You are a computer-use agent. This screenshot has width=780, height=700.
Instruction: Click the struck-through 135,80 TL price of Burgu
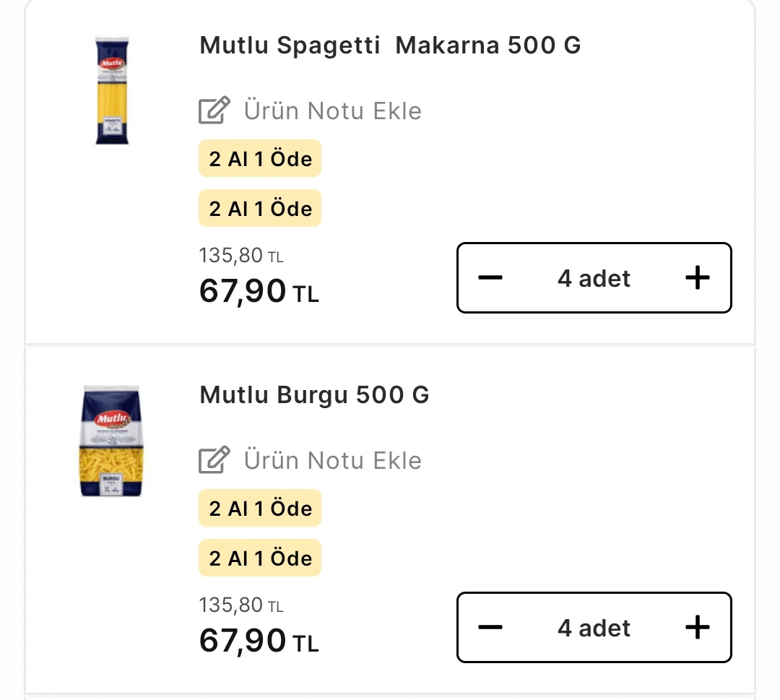(241, 605)
